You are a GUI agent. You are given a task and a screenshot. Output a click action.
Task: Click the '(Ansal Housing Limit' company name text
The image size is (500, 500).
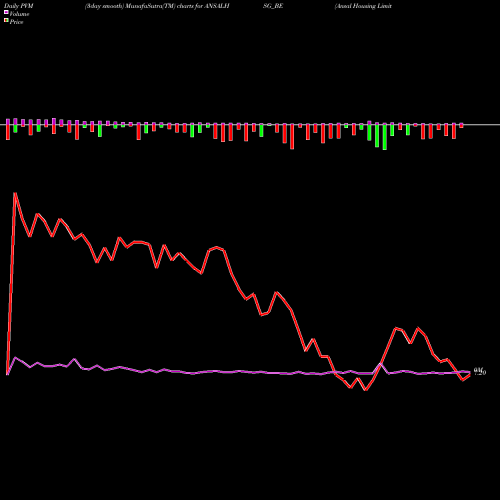pyautogui.click(x=363, y=6)
